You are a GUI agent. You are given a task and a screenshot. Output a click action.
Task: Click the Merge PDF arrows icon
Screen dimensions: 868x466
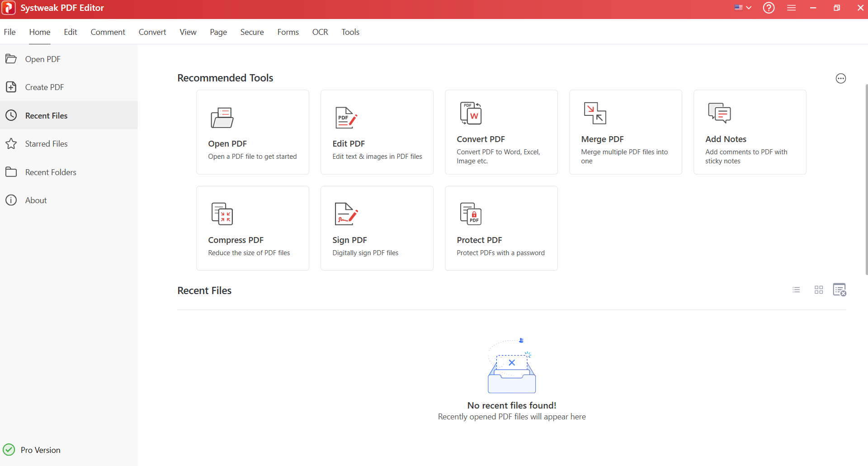tap(595, 113)
